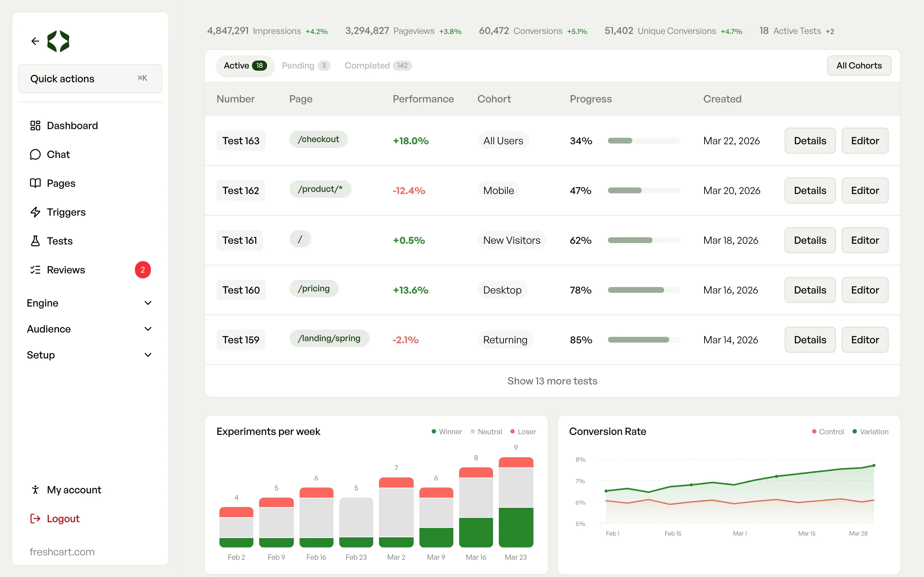The width and height of the screenshot is (924, 577).
Task: Open the All Cohorts filter dropdown
Action: pyautogui.click(x=859, y=66)
